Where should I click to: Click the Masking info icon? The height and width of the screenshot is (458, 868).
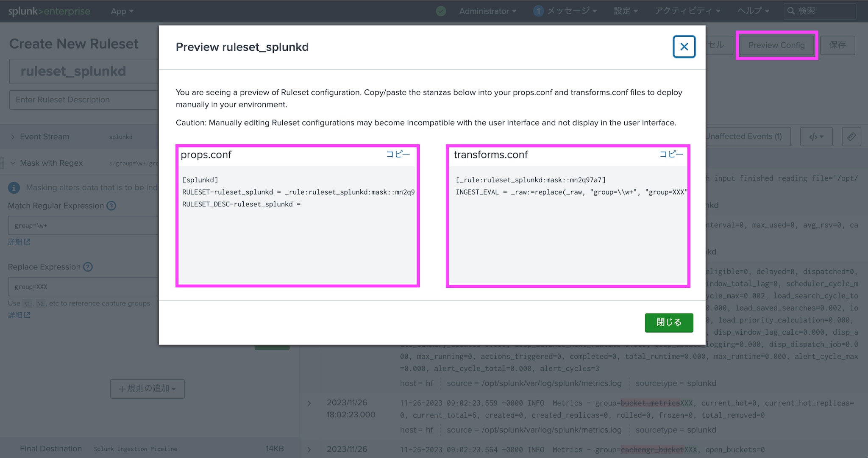coord(14,187)
